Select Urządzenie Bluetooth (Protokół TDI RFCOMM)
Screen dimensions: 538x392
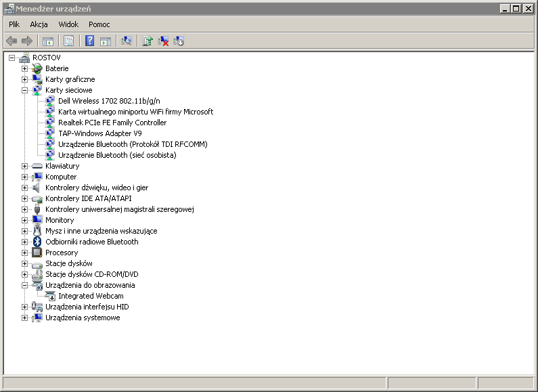133,144
